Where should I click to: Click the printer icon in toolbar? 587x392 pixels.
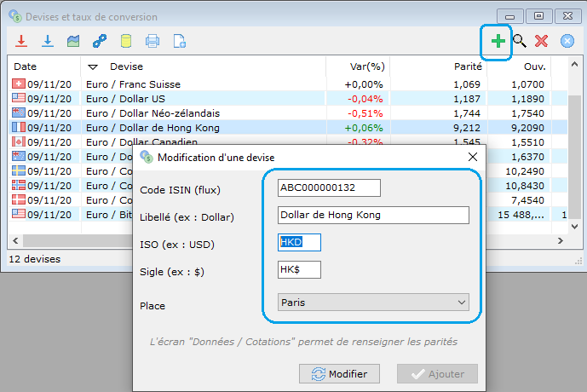(153, 41)
